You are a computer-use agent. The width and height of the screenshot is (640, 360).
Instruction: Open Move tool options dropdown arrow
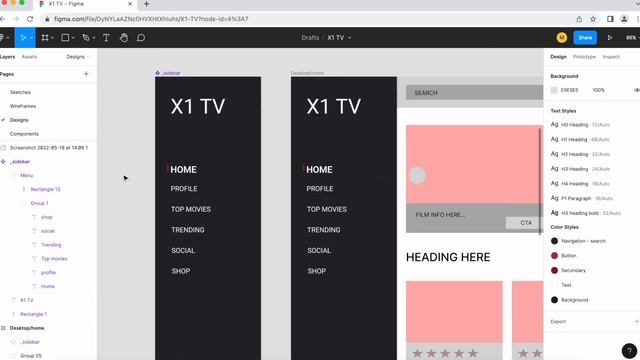31,38
